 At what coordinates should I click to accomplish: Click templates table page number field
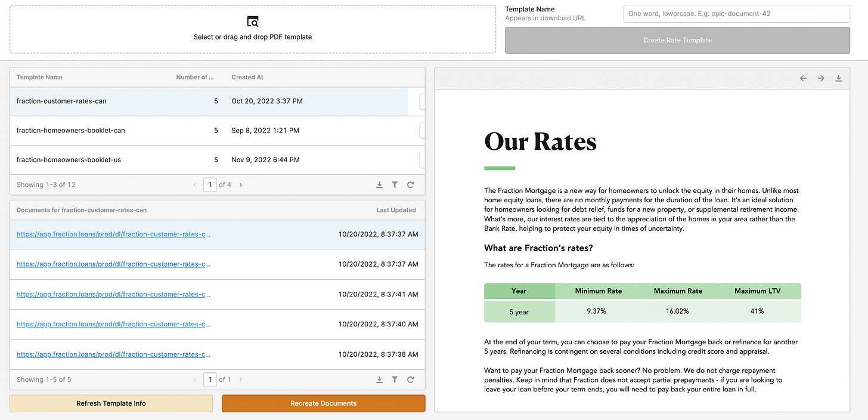[210, 185]
